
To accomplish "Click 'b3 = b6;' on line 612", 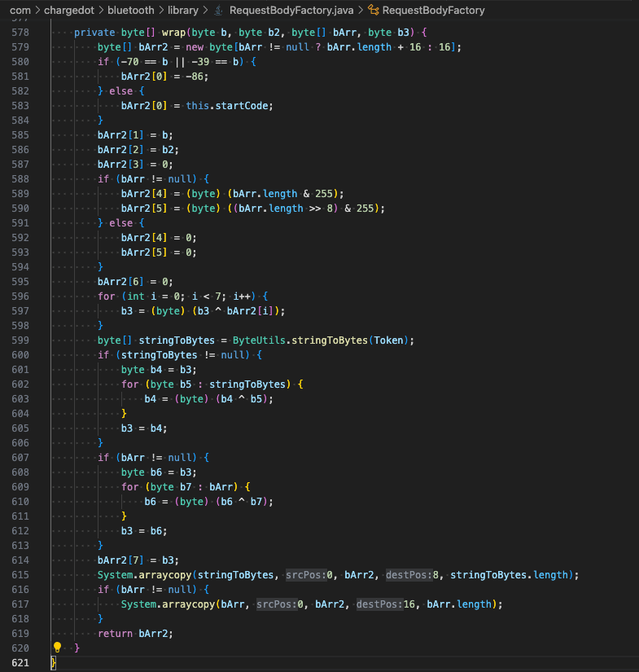I will click(144, 531).
